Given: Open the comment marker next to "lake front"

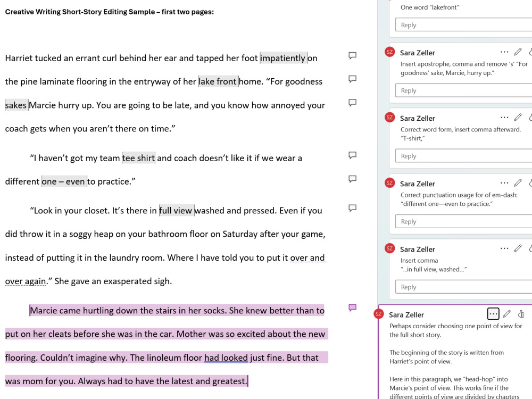Looking at the screenshot, I should (352, 79).
